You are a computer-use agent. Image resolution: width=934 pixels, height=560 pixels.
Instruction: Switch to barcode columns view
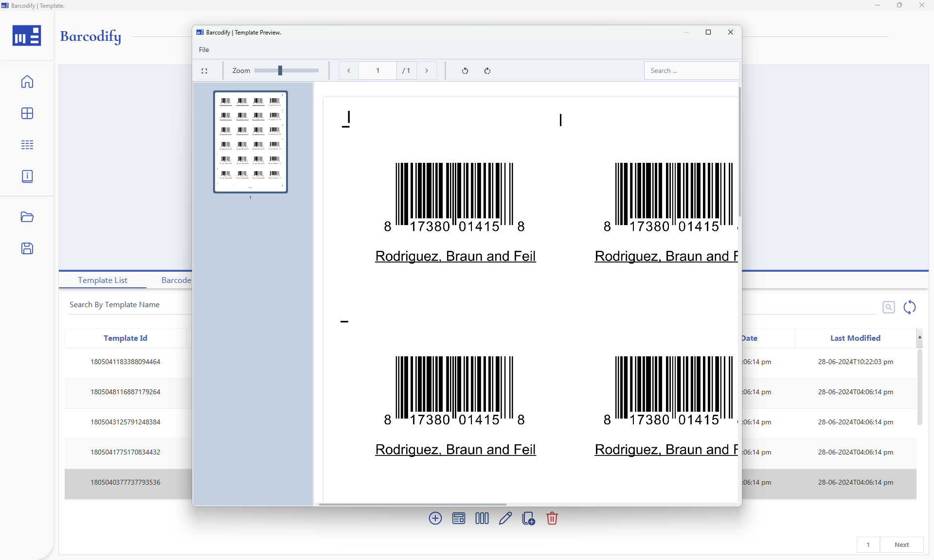(x=481, y=518)
